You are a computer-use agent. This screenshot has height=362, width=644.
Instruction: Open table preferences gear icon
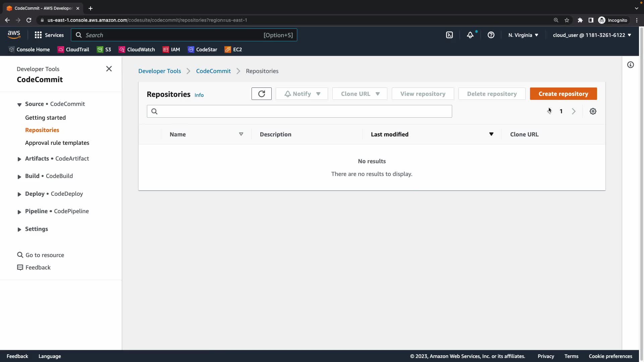[593, 111]
